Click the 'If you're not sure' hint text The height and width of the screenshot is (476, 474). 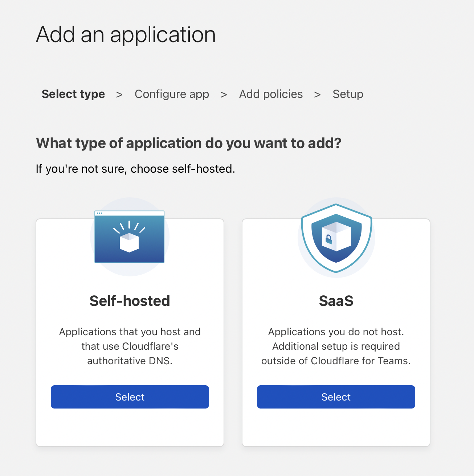coord(135,169)
